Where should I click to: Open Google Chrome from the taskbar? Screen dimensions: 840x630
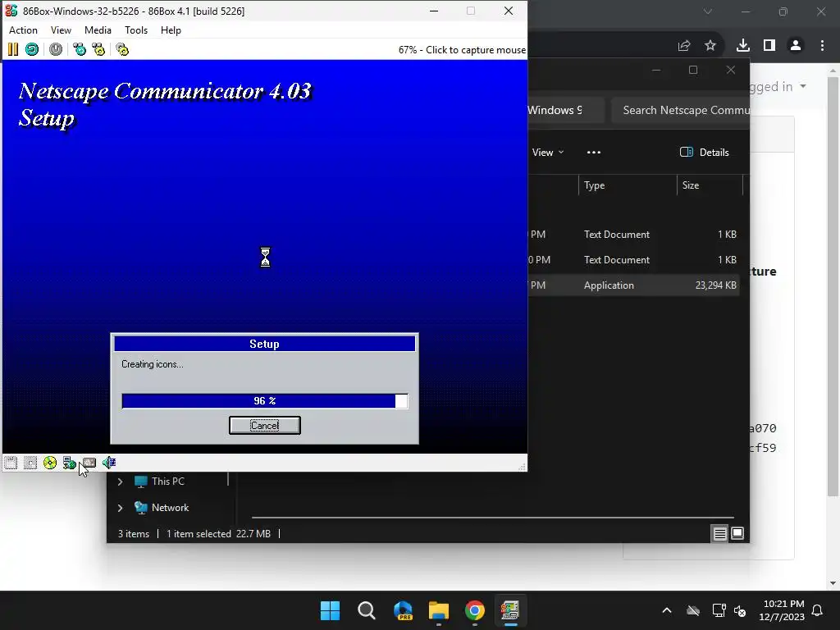pyautogui.click(x=475, y=610)
